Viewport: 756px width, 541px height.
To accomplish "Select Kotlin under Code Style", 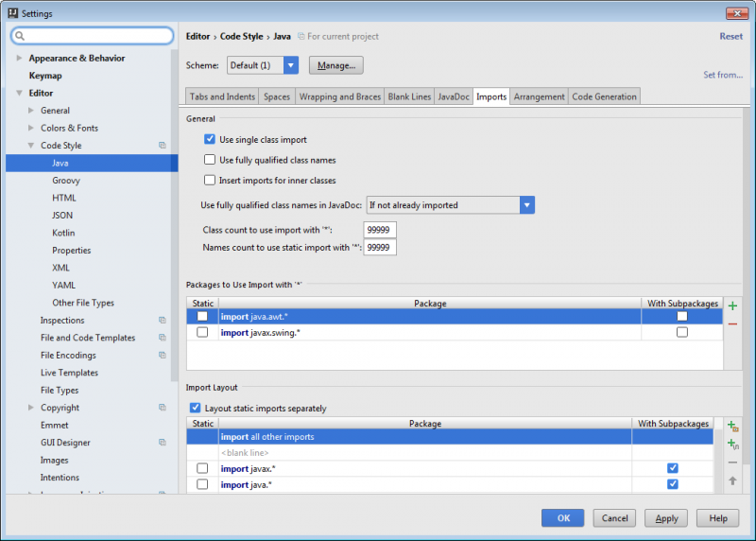I will (63, 233).
